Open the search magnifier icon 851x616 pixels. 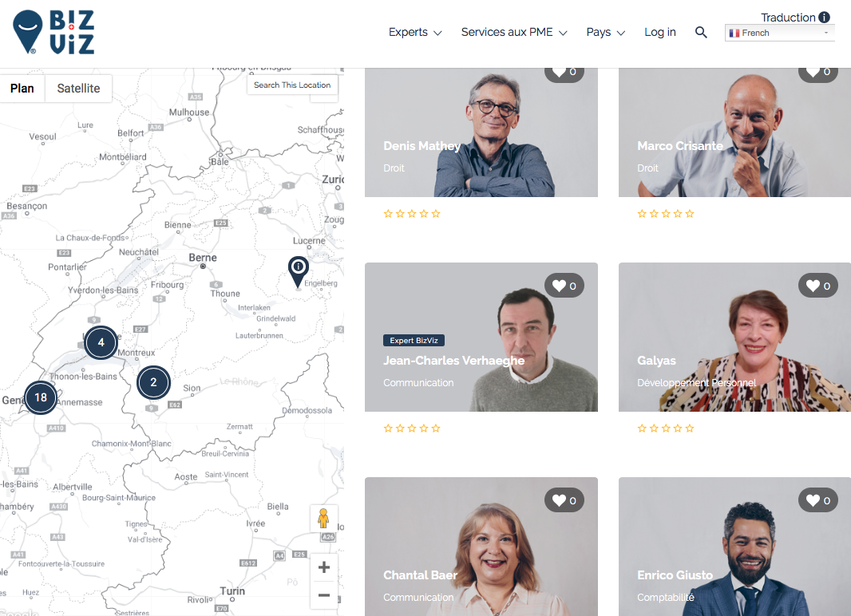click(701, 33)
